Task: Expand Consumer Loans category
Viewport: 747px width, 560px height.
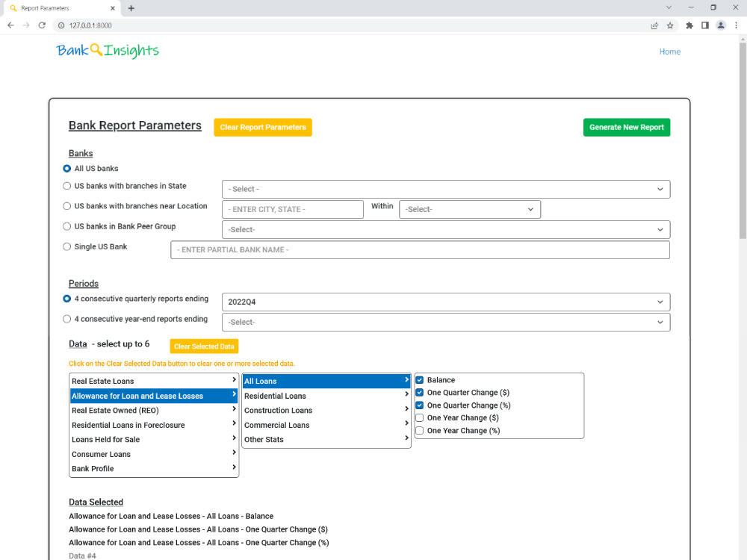Action: tap(154, 454)
